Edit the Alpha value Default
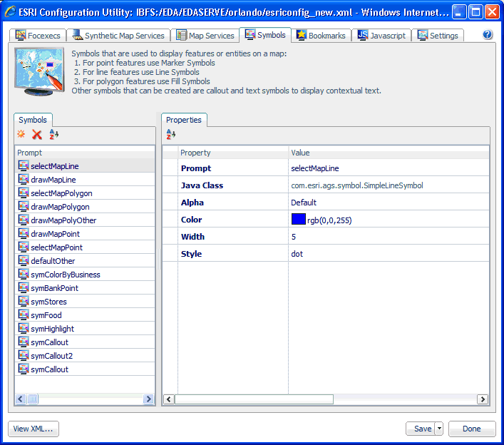Viewport: 504px width, 445px height. pyautogui.click(x=389, y=203)
